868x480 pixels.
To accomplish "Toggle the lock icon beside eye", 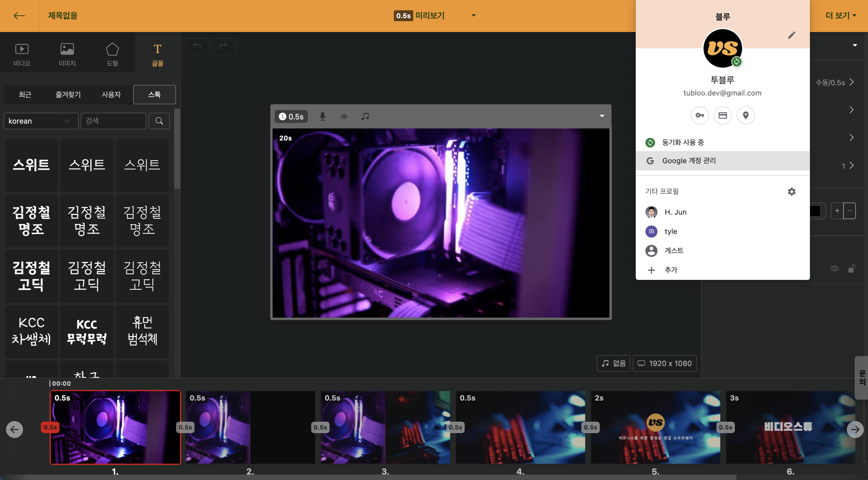I will 851,268.
